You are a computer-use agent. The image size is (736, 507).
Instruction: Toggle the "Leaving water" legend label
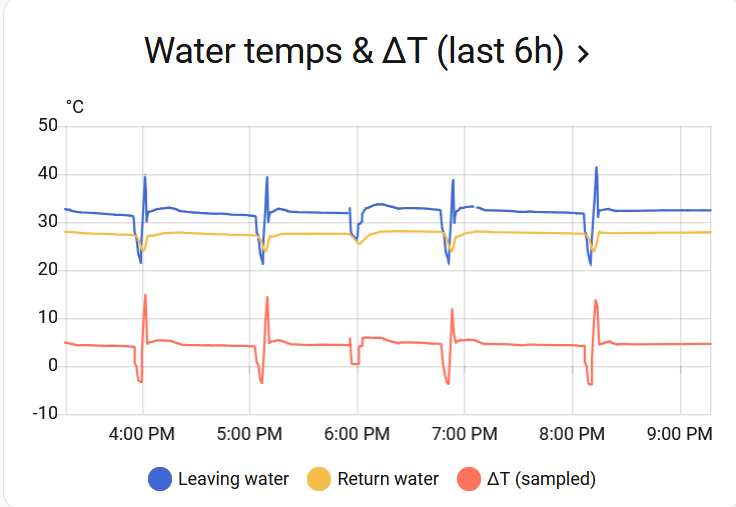[x=233, y=479]
